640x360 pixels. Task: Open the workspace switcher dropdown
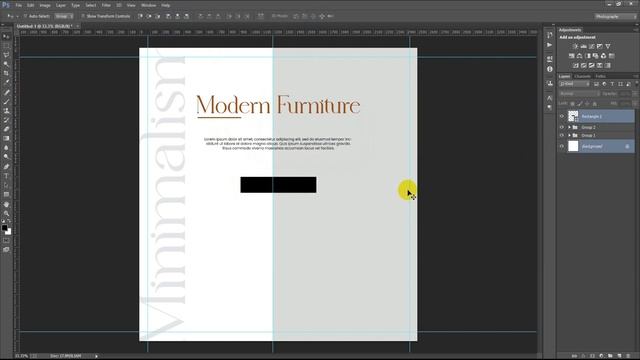click(616, 17)
